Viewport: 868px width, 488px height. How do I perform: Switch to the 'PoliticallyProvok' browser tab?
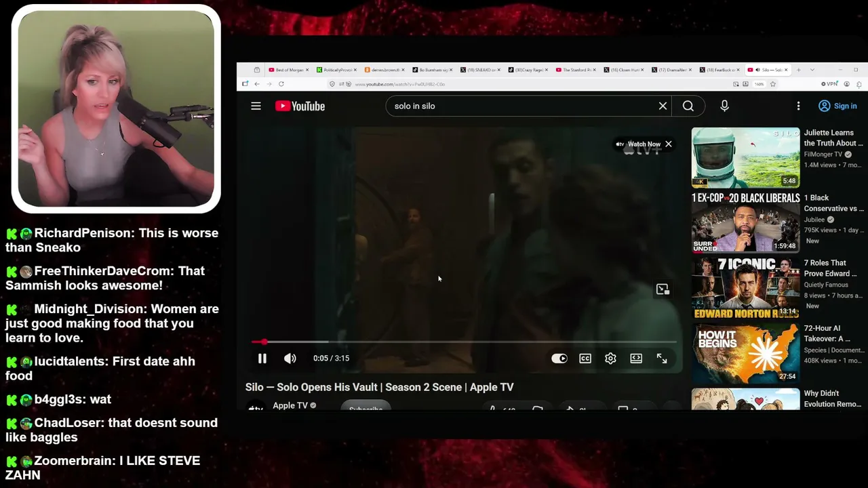[x=336, y=70]
